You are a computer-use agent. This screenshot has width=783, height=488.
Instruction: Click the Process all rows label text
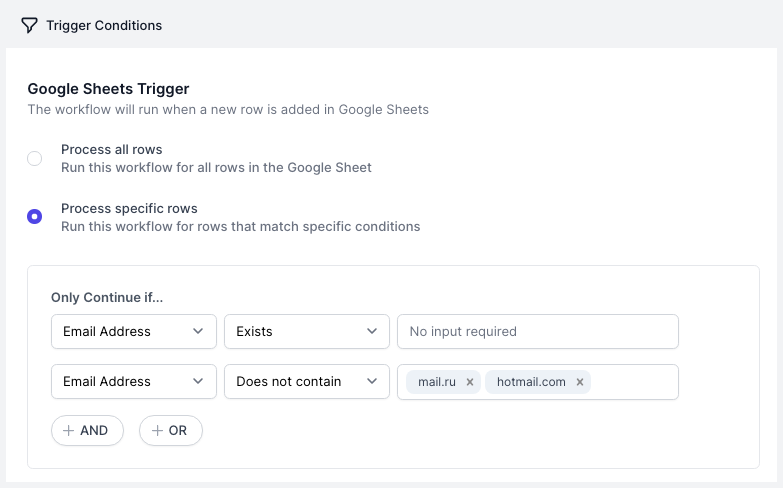111,149
